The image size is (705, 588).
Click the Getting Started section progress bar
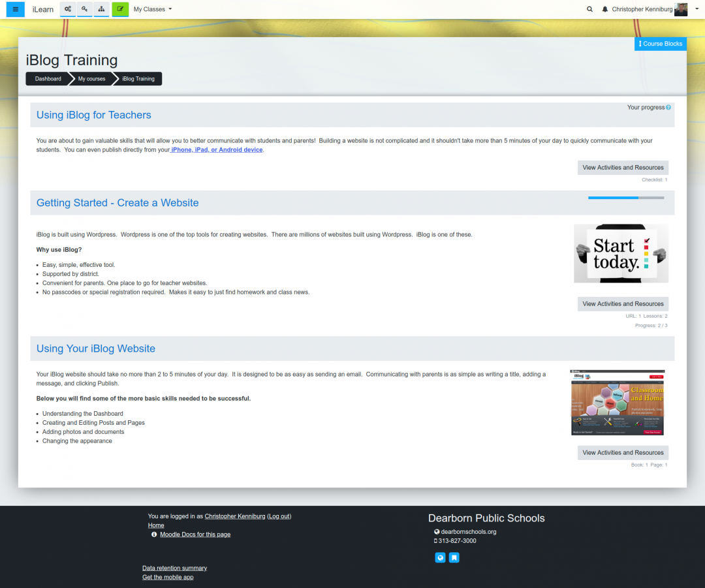(625, 196)
